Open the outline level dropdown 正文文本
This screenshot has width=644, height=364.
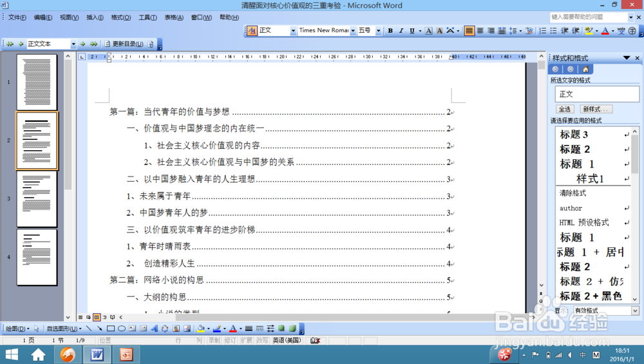click(73, 44)
